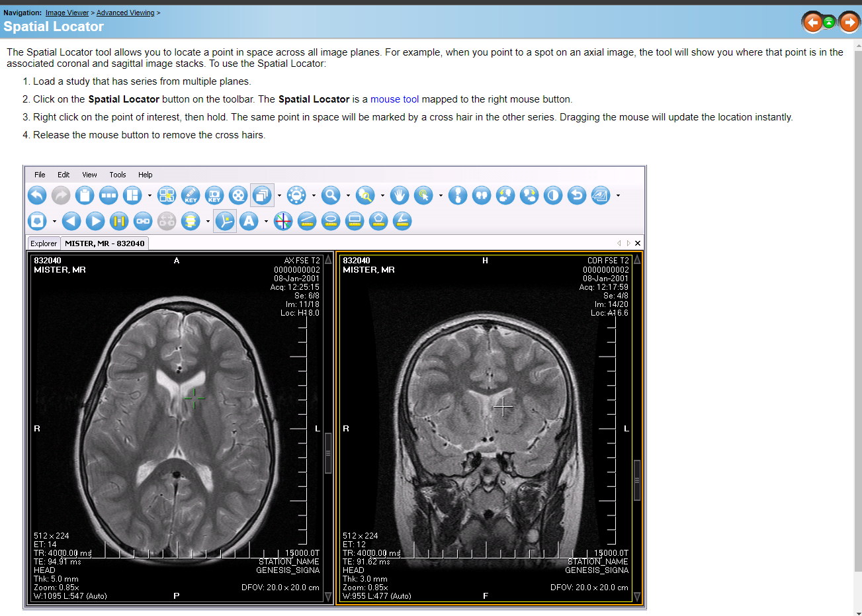Click the pencil KEY image icon
Screen dimensions: 862x616
coord(191,195)
